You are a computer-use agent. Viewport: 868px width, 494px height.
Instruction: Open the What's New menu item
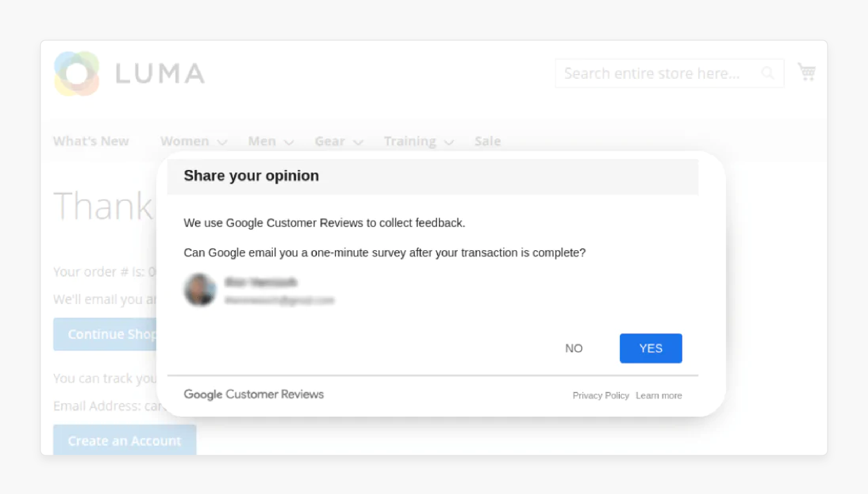tap(90, 141)
